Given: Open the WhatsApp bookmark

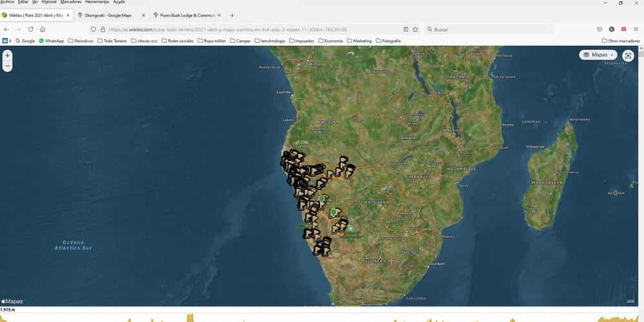Looking at the screenshot, I should 52,41.
